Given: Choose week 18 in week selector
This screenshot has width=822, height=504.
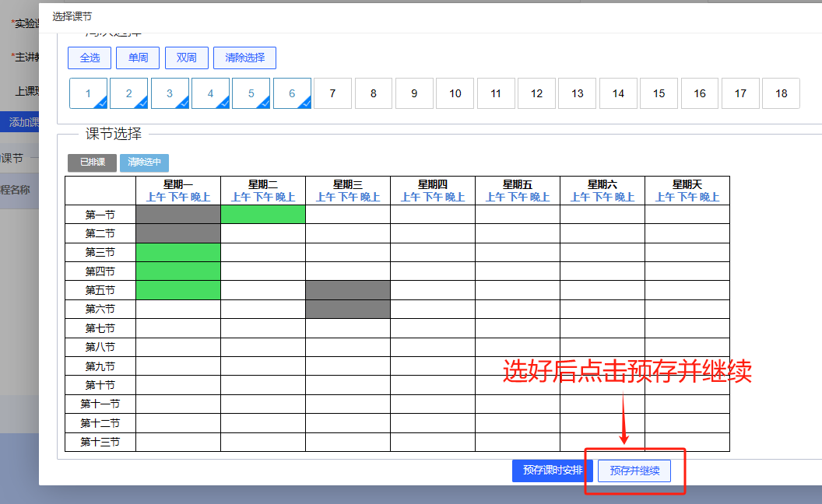Looking at the screenshot, I should 781,93.
